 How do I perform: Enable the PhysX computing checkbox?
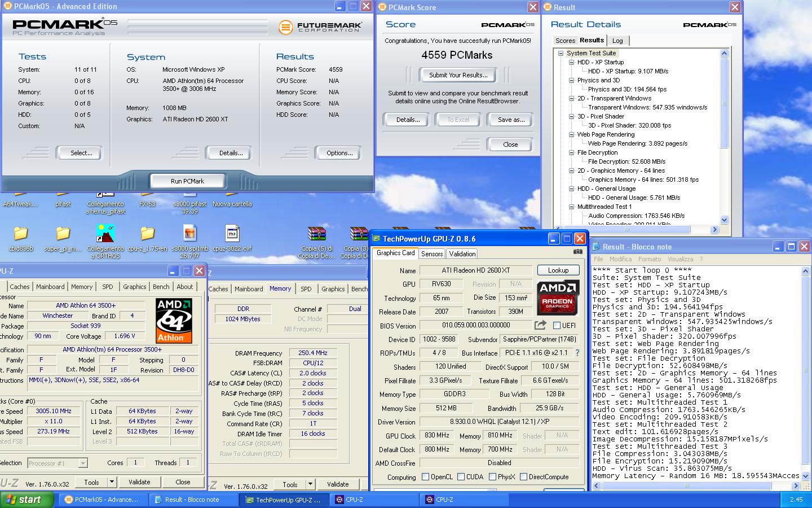(492, 477)
